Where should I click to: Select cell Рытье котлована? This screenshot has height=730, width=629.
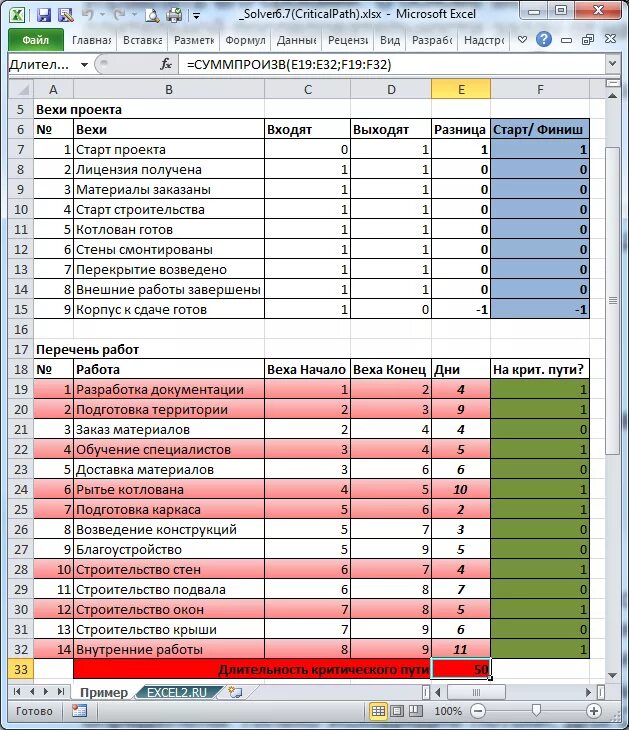[169, 489]
